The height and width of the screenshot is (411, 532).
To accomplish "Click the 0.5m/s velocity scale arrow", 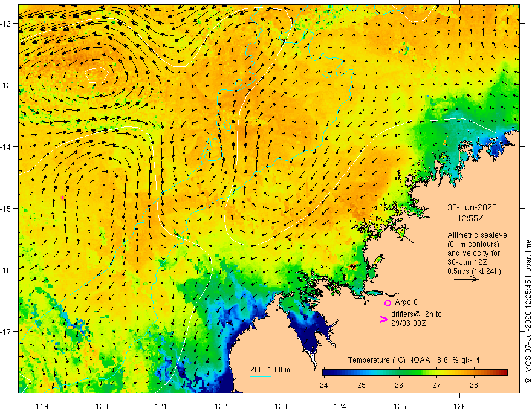I will [x=466, y=279].
